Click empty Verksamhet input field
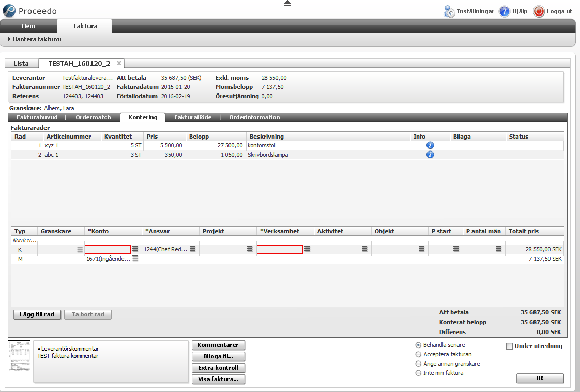 [x=280, y=249]
